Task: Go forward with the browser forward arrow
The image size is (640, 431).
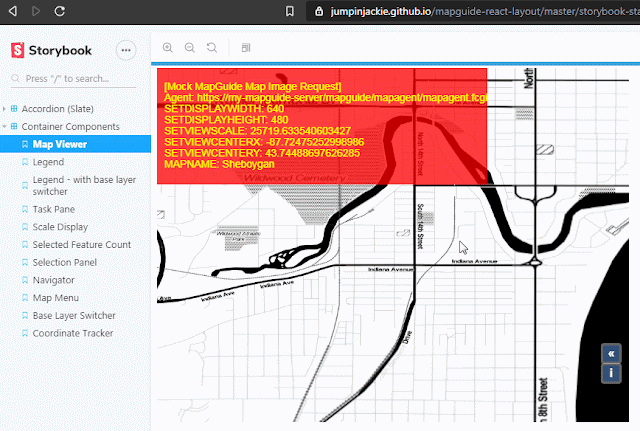Action: click(x=36, y=11)
